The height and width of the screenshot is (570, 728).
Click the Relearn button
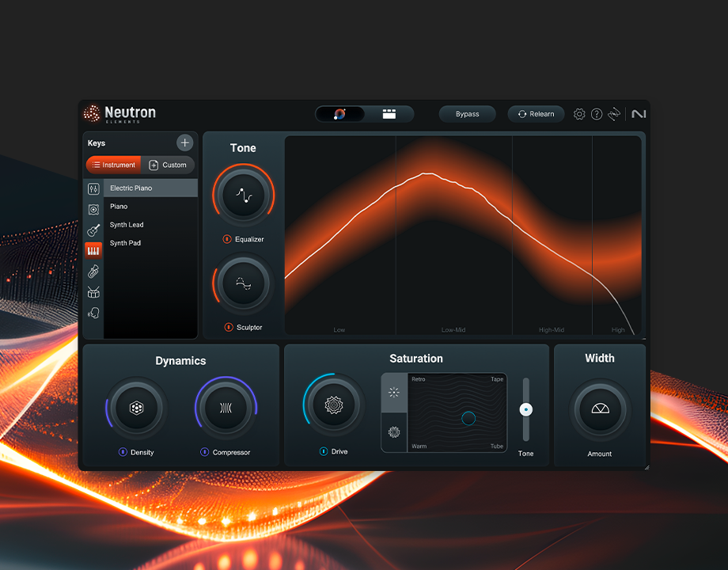pyautogui.click(x=536, y=114)
